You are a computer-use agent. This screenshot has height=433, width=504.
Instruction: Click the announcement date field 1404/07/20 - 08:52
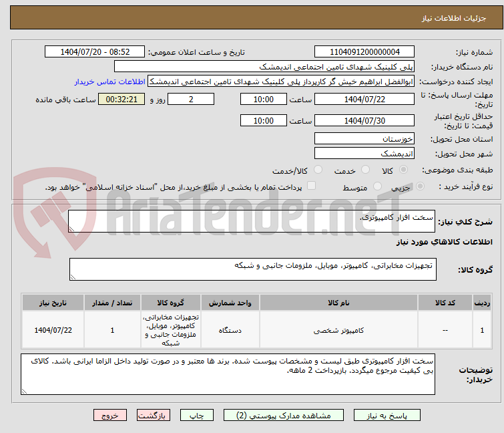click(95, 52)
